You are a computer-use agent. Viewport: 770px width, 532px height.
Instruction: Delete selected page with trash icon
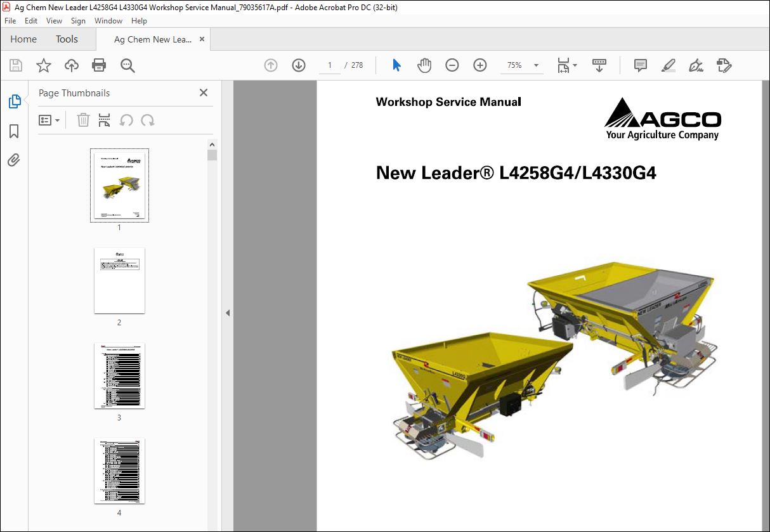[83, 120]
